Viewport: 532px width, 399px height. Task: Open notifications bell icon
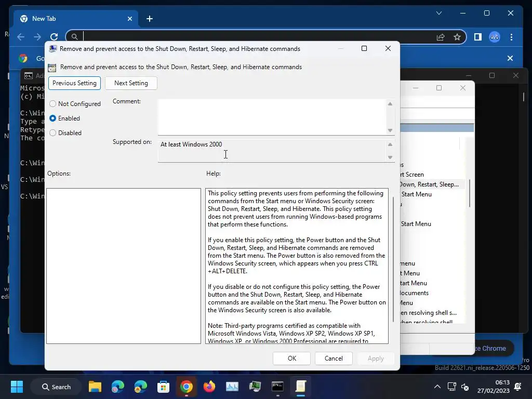[518, 387]
